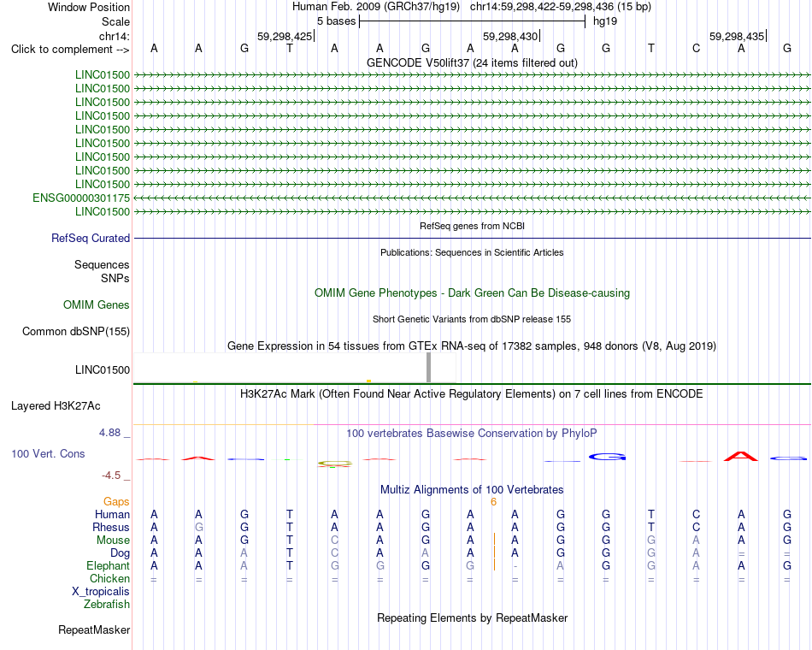The height and width of the screenshot is (650, 812).
Task: Click the chr14: ruler label
Action: [x=115, y=36]
